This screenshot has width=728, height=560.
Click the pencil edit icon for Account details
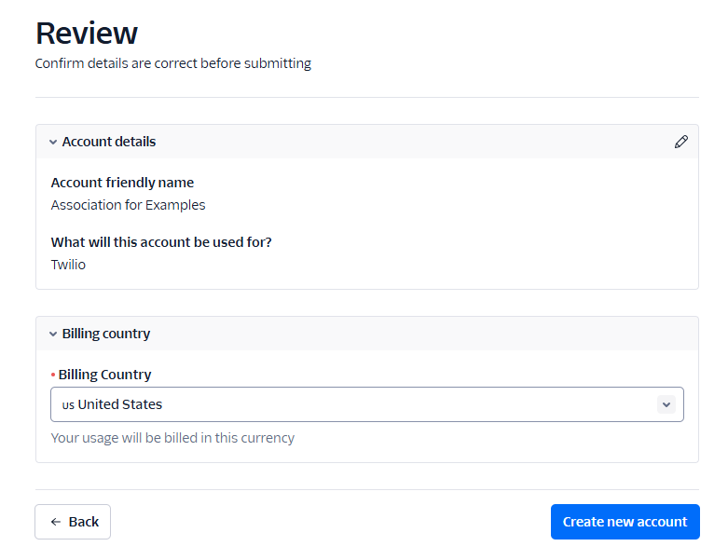681,142
